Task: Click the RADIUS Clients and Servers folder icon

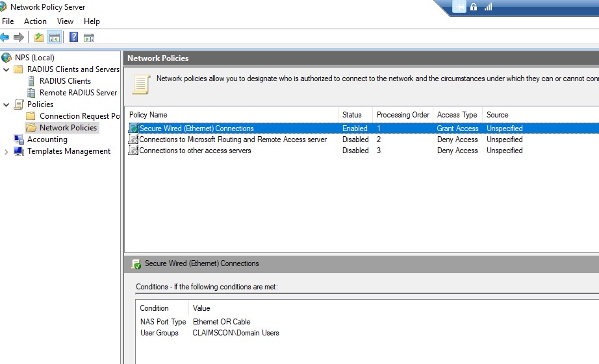Action: click(x=18, y=69)
